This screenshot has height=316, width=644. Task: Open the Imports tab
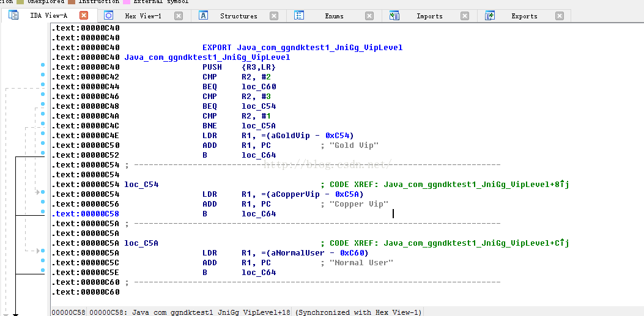(x=429, y=16)
